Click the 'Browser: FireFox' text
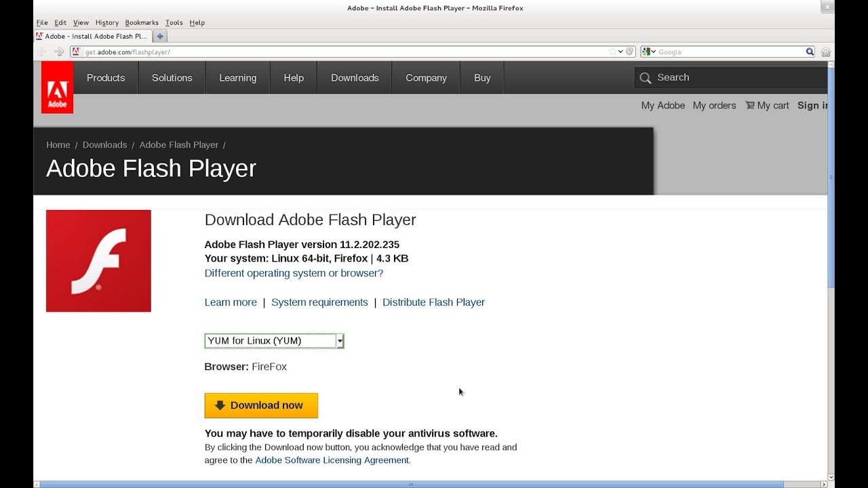868x488 pixels. point(245,367)
